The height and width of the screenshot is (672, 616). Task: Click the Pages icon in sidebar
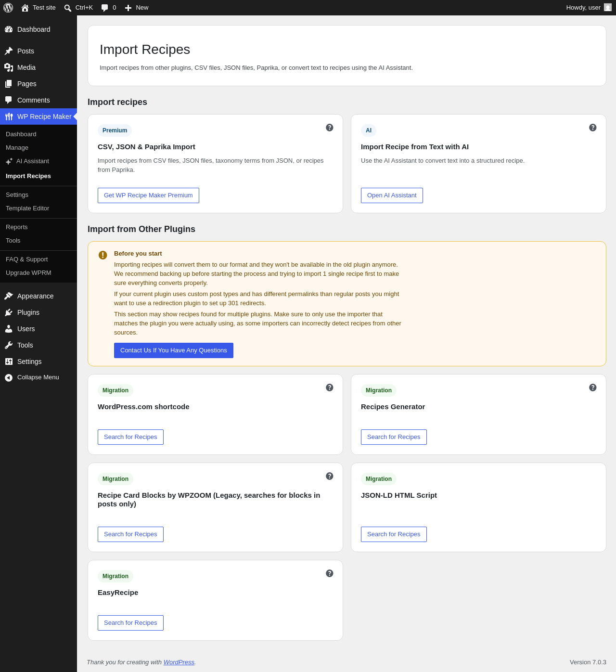(x=9, y=84)
